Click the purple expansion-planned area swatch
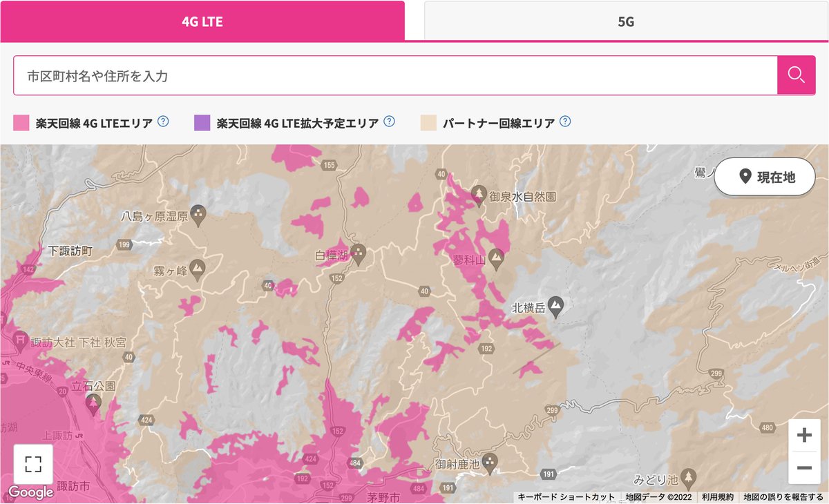Viewport: 829px width, 504px height. [202, 123]
